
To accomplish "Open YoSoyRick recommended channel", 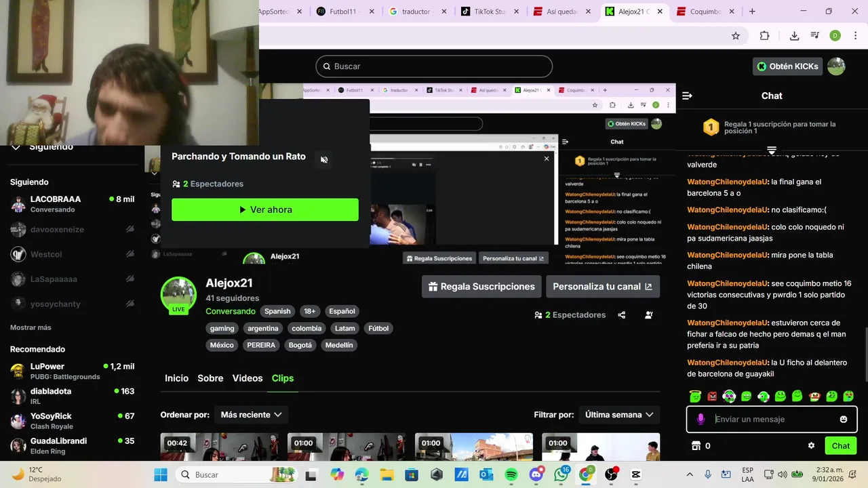I will [72, 421].
